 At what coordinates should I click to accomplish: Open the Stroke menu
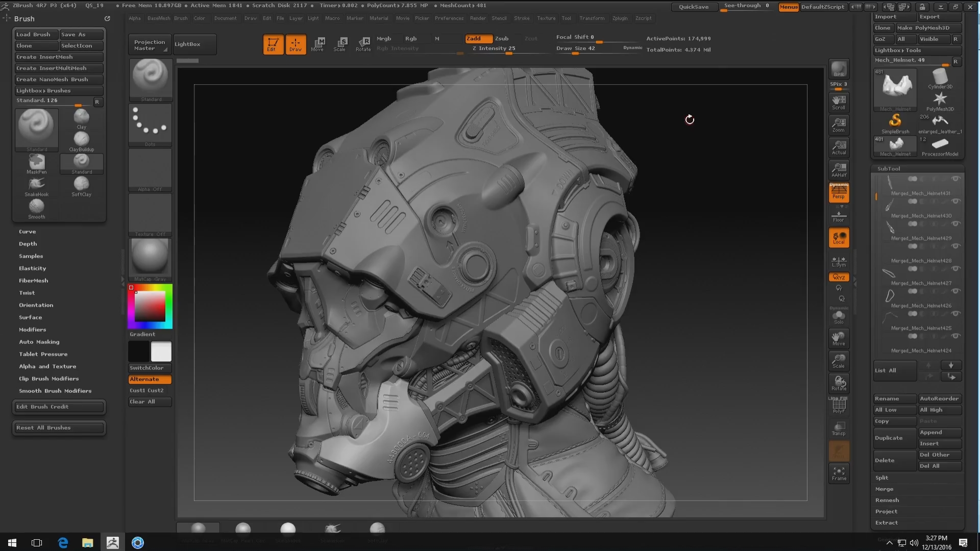[522, 18]
